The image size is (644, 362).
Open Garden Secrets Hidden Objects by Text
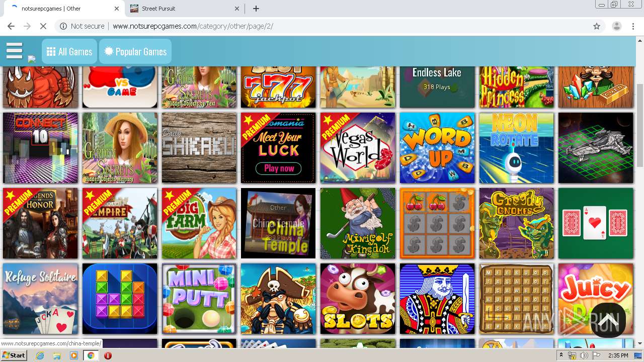(x=199, y=86)
